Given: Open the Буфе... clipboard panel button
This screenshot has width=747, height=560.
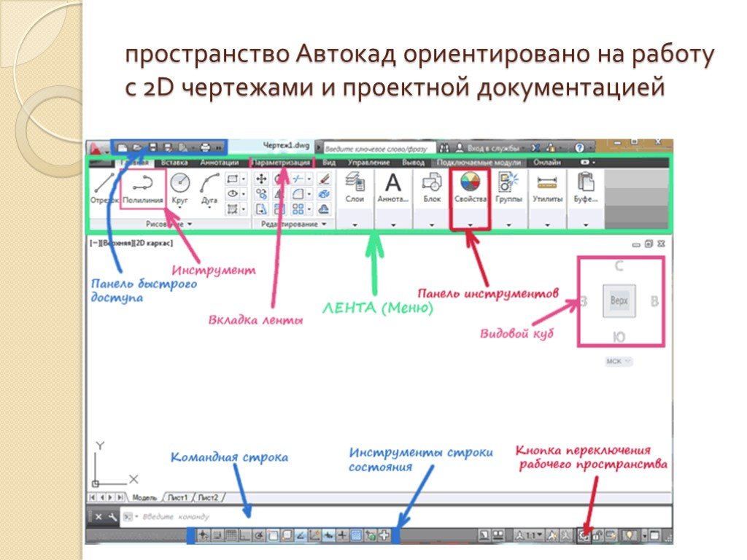Looking at the screenshot, I should click(586, 188).
